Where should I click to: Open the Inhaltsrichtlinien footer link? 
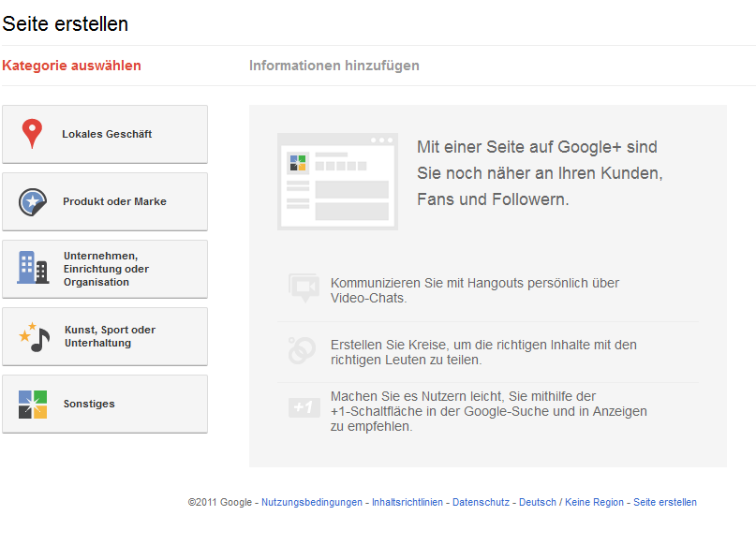(408, 502)
